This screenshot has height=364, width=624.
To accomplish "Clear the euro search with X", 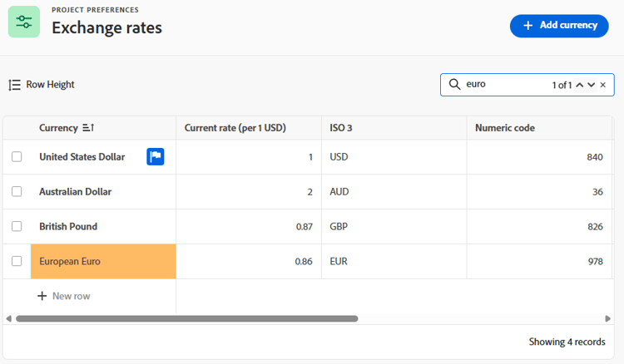I will pos(603,85).
